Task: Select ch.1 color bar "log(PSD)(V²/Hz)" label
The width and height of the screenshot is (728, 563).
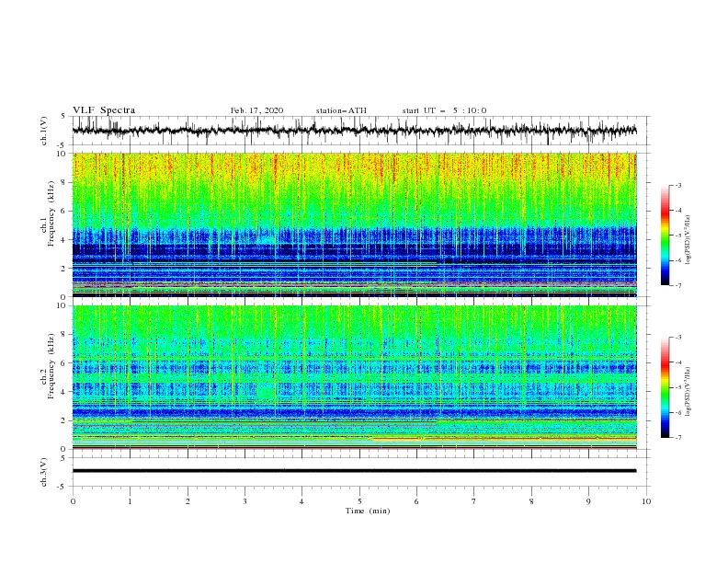Action: coord(688,240)
